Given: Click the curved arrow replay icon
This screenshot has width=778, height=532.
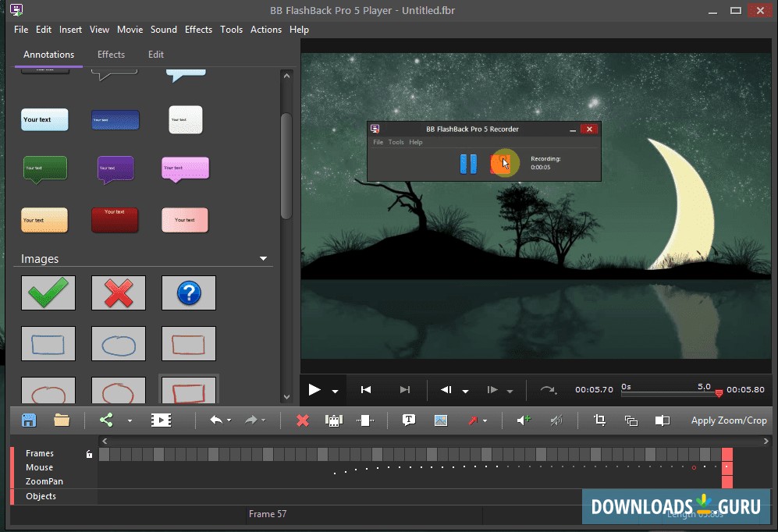Looking at the screenshot, I should coord(548,390).
